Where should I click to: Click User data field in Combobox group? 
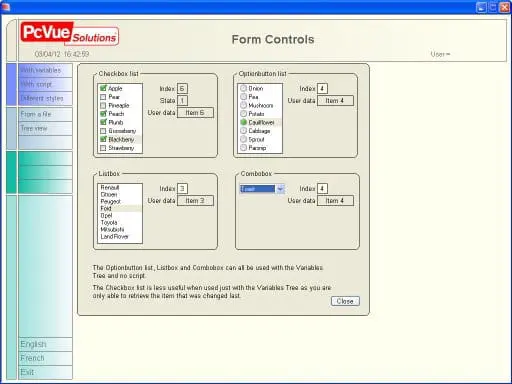(x=335, y=201)
